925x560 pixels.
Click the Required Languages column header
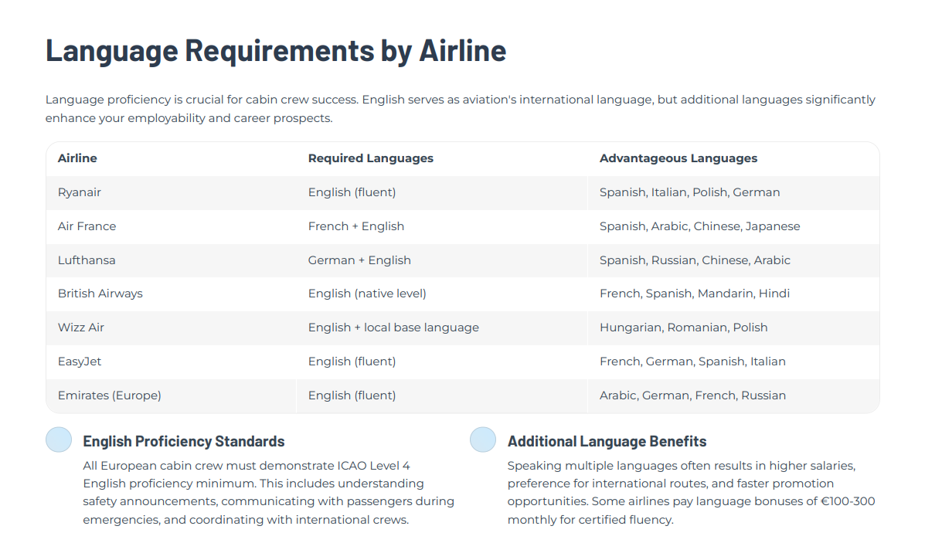point(371,158)
